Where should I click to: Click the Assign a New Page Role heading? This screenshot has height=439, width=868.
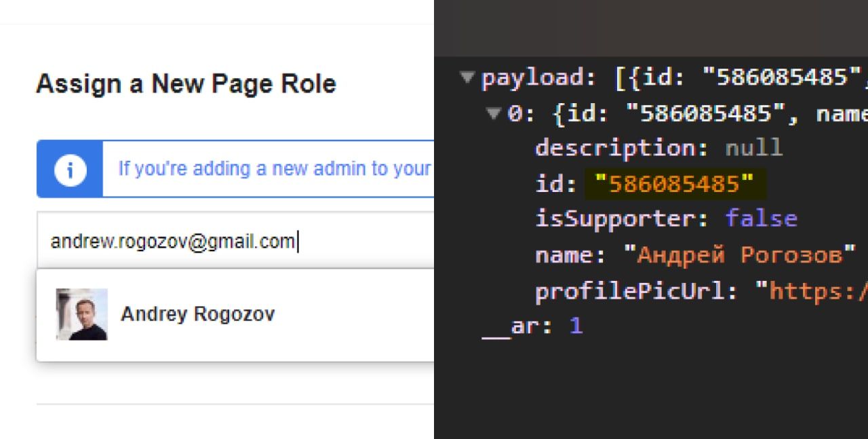click(x=186, y=84)
